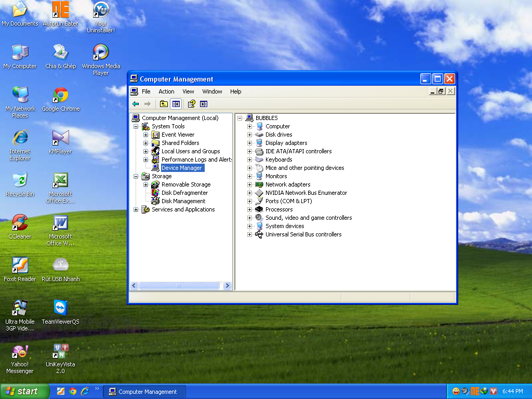
Task: Collapse the BUBBLES computer node
Action: [240, 118]
